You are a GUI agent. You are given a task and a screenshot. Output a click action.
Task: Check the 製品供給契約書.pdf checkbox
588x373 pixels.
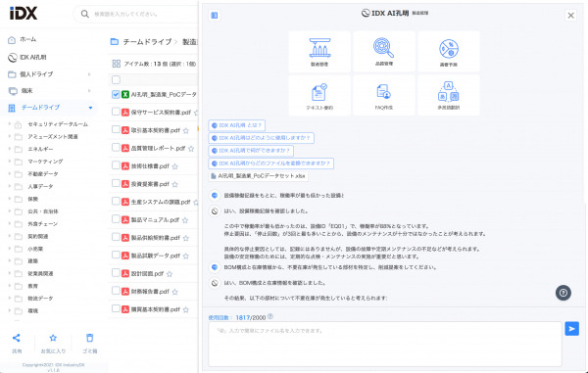[116, 237]
